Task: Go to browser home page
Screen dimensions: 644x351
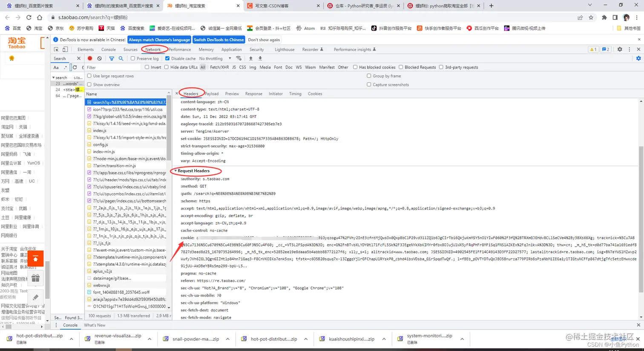Action: coord(39,17)
